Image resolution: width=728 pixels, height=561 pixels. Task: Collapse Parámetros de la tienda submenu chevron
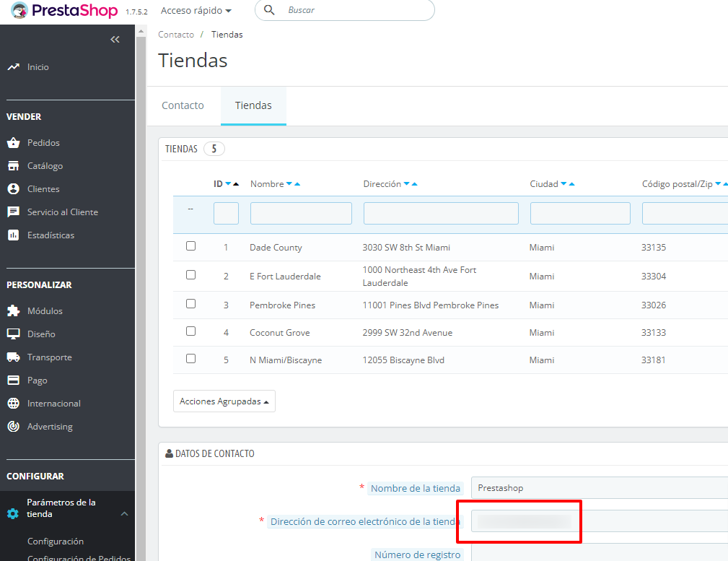(124, 513)
